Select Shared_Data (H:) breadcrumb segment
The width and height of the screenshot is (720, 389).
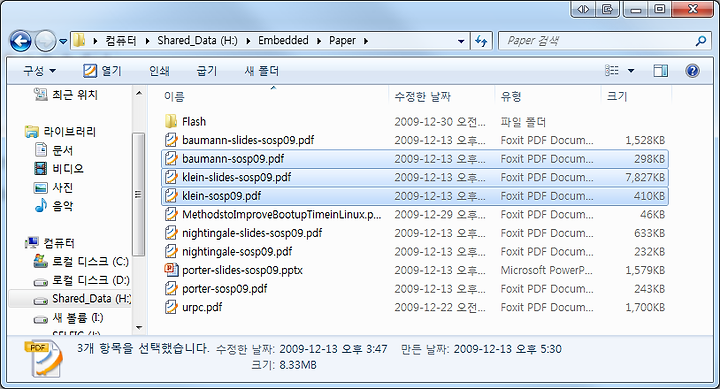click(x=197, y=40)
